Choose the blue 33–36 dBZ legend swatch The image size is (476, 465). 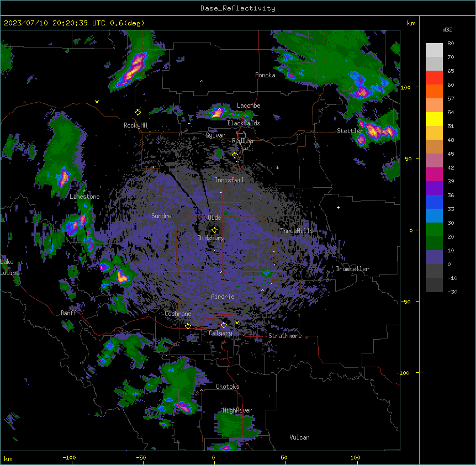tap(434, 202)
